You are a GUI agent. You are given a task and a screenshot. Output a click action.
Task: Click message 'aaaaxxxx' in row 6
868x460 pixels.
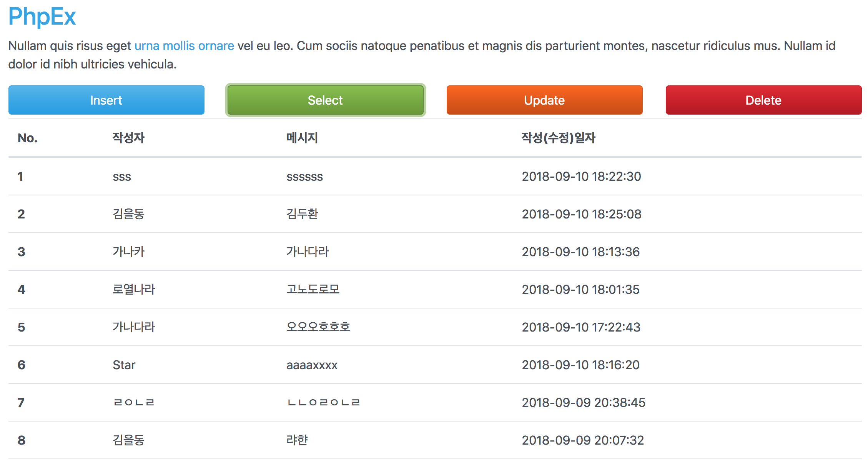[x=312, y=365]
